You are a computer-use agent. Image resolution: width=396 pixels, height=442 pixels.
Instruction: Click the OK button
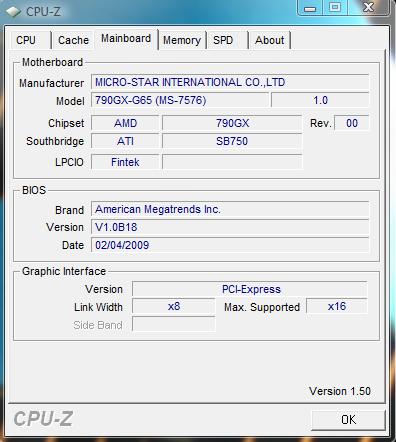pyautogui.click(x=348, y=420)
